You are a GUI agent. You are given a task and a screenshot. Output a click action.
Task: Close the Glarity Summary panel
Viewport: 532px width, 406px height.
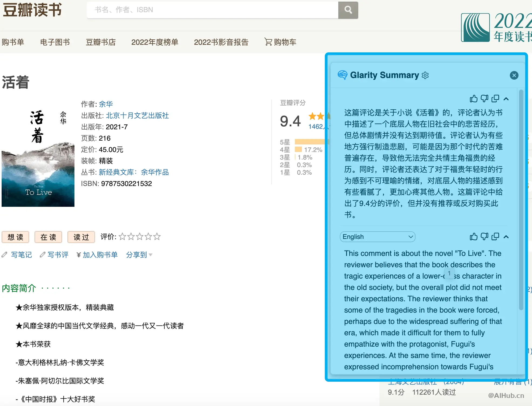coord(514,75)
